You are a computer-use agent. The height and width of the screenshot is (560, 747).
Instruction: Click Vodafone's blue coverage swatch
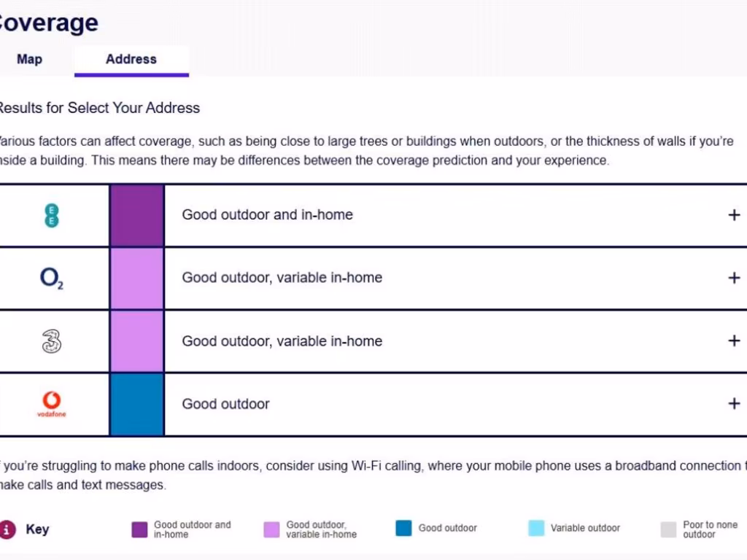(136, 404)
